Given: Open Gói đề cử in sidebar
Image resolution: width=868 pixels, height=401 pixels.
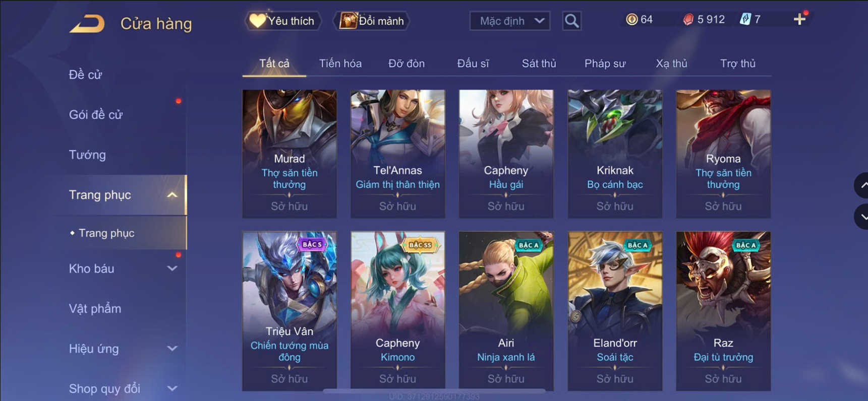Looking at the screenshot, I should [x=95, y=115].
